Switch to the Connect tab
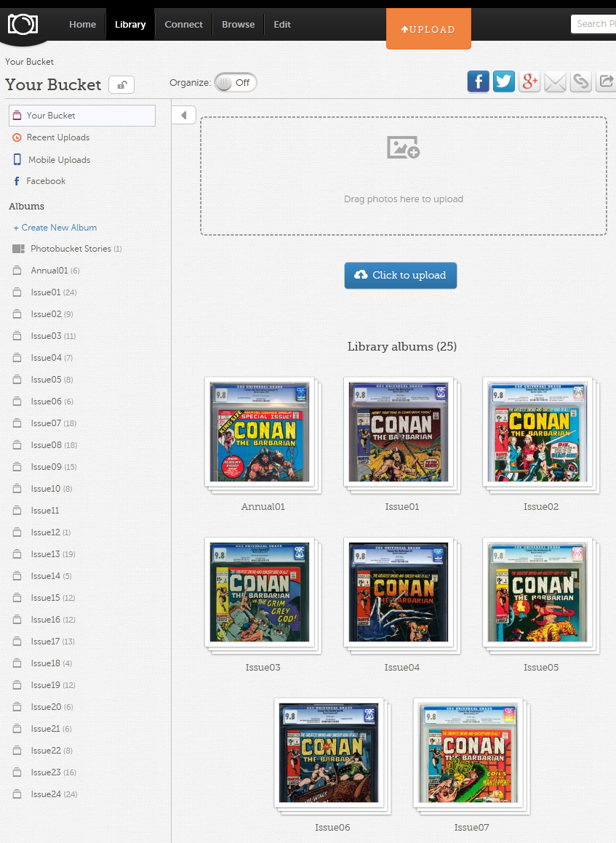The image size is (616, 843). (183, 24)
